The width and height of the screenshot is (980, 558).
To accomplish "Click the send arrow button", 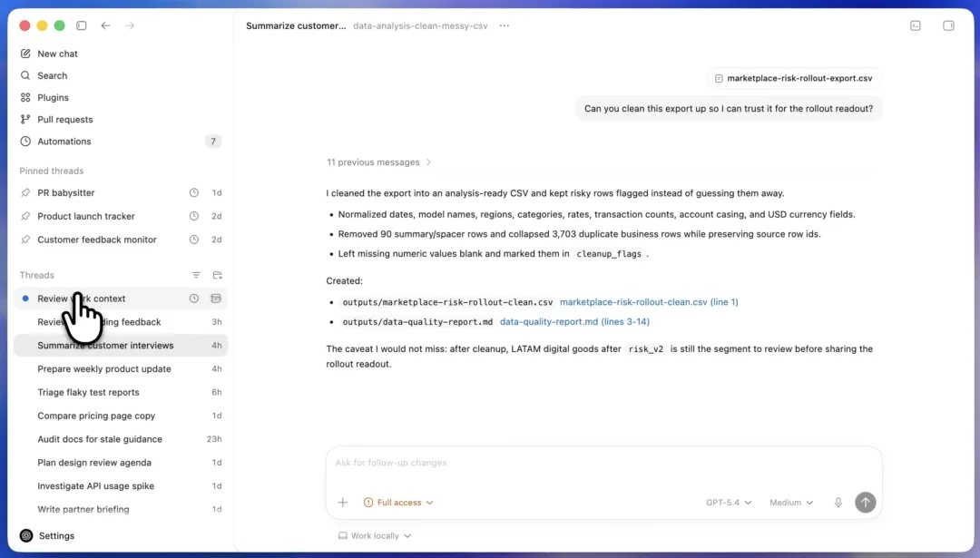I will 865,503.
